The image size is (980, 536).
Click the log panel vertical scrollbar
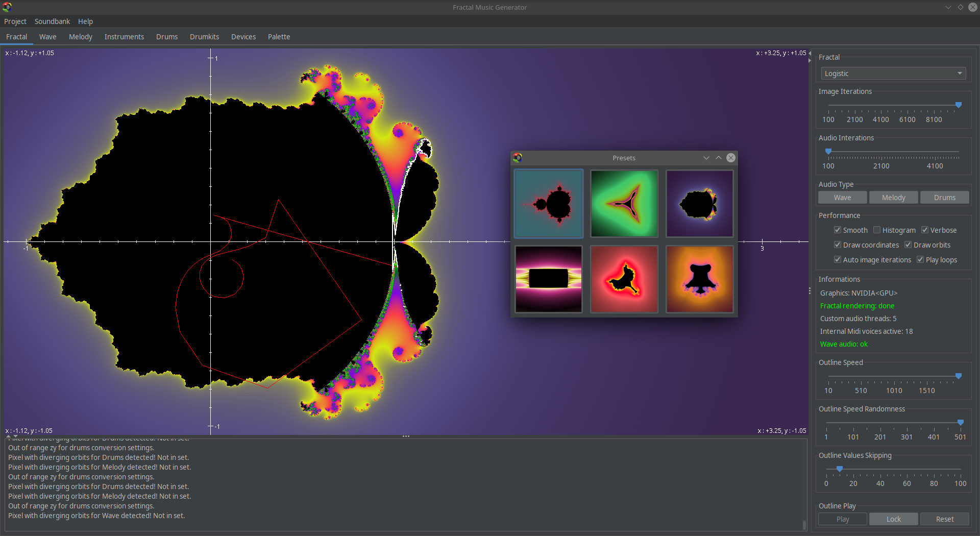pyautogui.click(x=804, y=525)
